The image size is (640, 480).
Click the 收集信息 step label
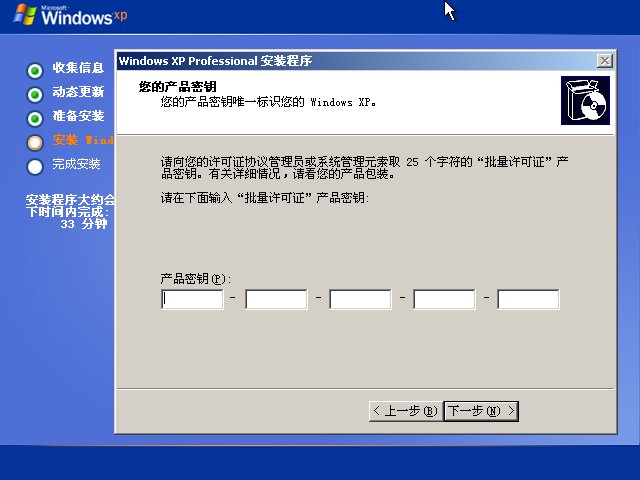pyautogui.click(x=78, y=68)
